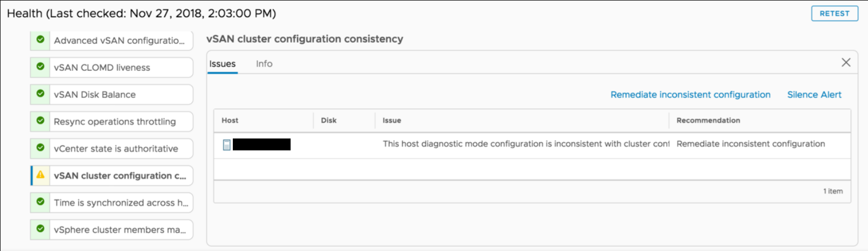Sort issues by the Host column header
This screenshot has width=868, height=251.
pos(230,121)
